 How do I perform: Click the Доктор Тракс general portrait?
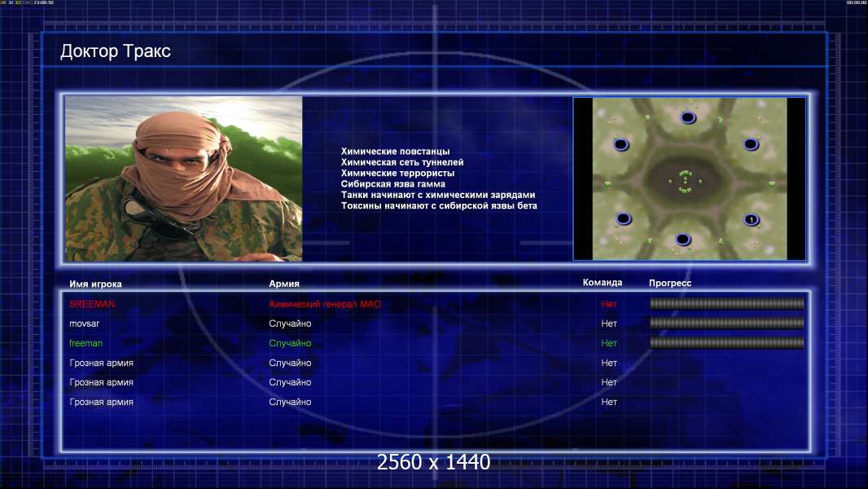184,178
